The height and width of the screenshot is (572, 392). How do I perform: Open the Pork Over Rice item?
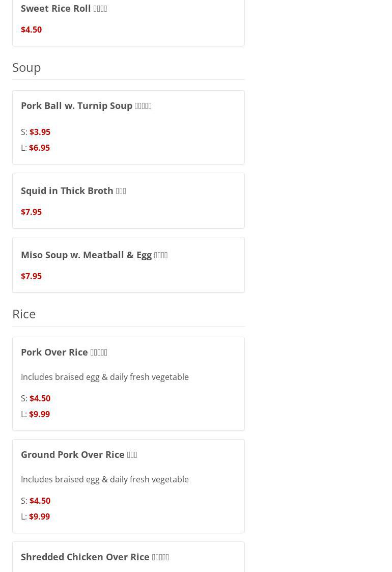64,352
